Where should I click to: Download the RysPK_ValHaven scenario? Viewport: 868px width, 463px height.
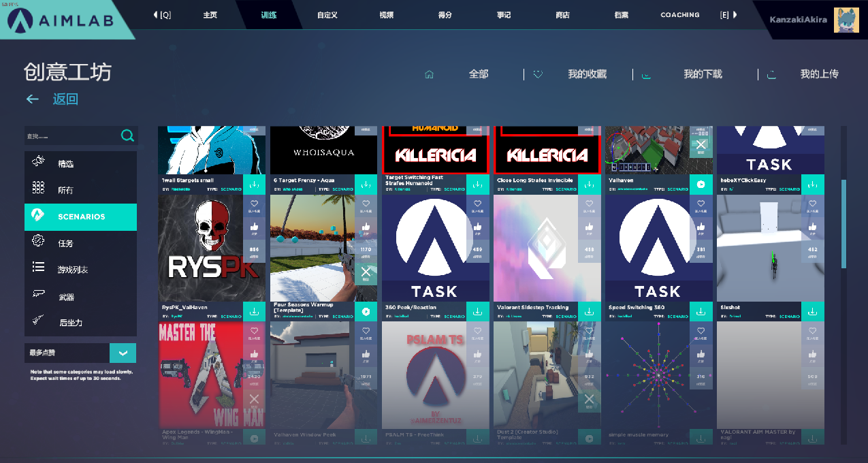(254, 312)
